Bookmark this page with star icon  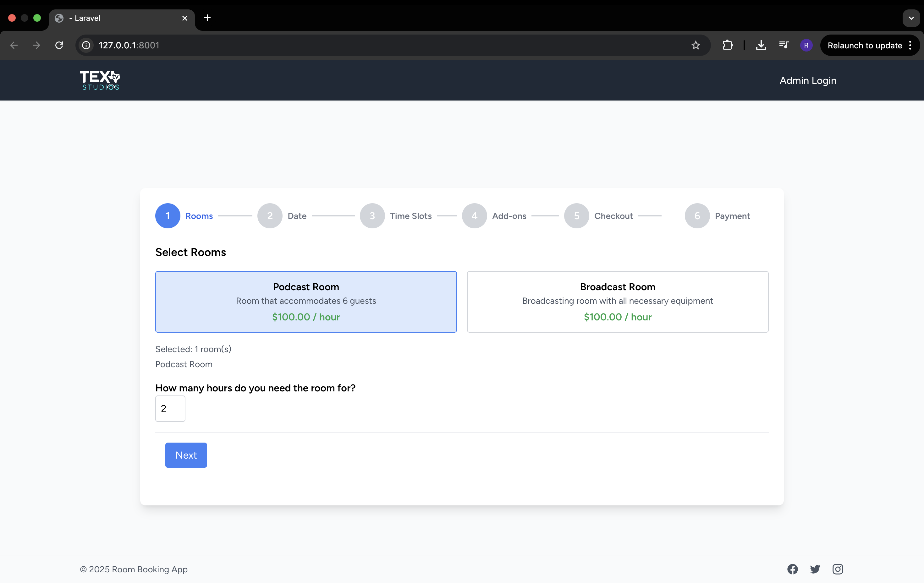coord(696,45)
